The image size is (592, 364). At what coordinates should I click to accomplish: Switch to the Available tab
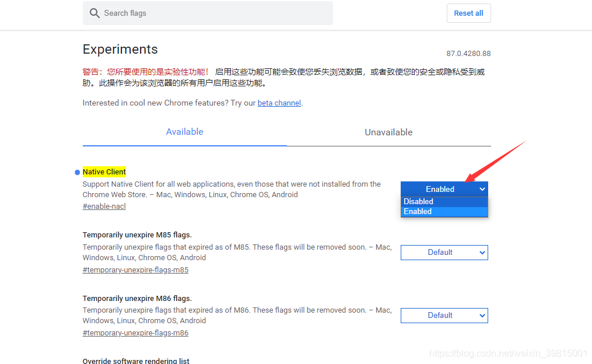pos(185,132)
